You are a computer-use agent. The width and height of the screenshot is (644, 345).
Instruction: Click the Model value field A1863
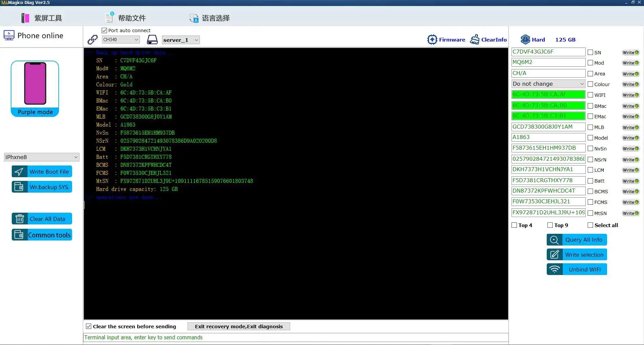548,137
